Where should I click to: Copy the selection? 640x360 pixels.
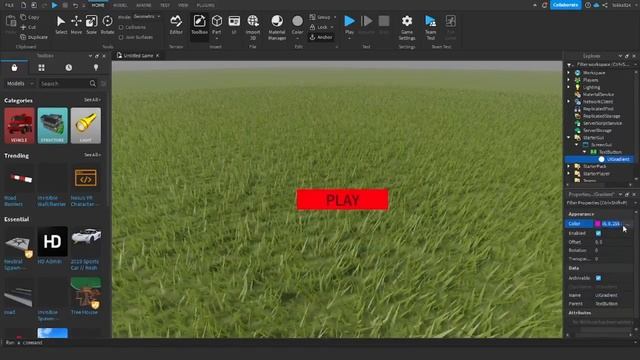30,17
